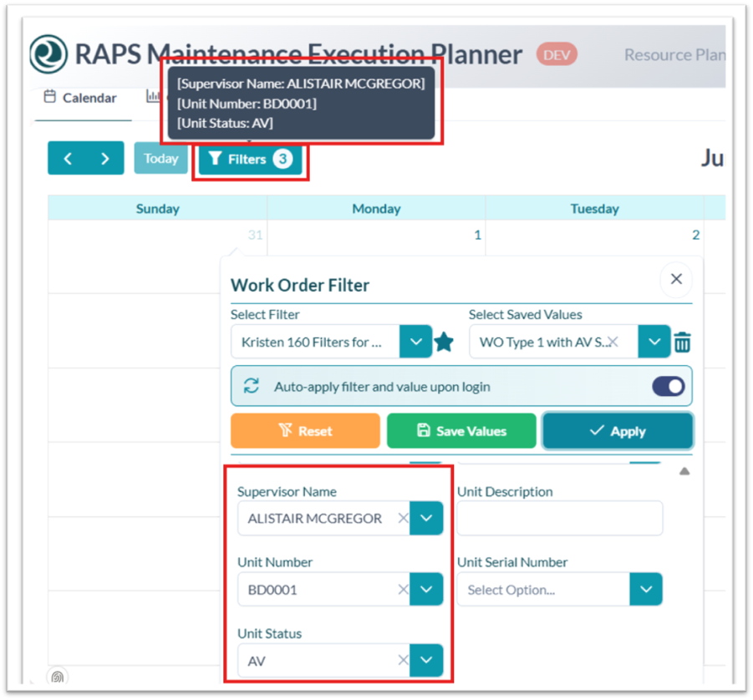Click the green Save Values button
Image resolution: width=753 pixels, height=700 pixels.
pos(461,431)
